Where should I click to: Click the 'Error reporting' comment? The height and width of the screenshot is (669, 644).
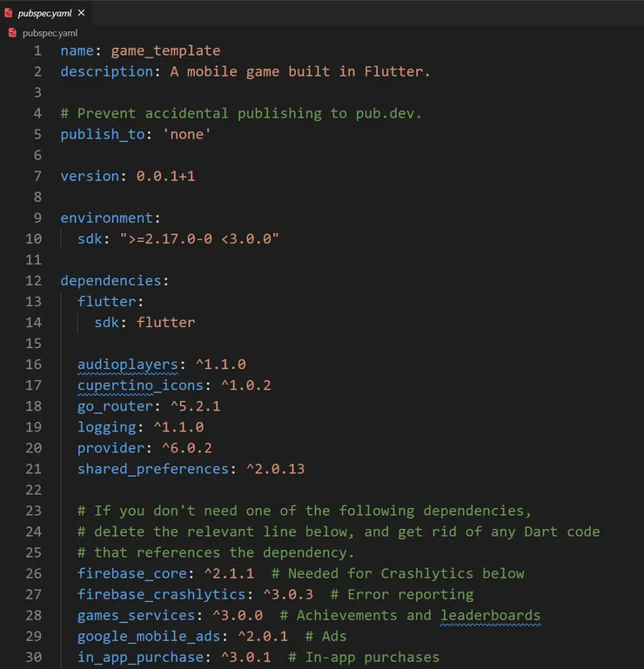(x=402, y=595)
